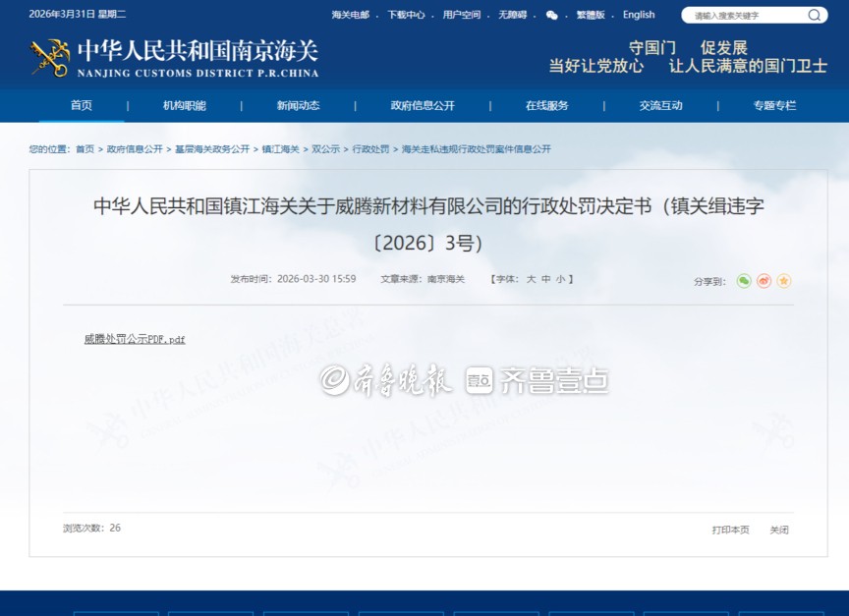Go to 首页 in main navigation
The image size is (849, 616).
[x=82, y=106]
